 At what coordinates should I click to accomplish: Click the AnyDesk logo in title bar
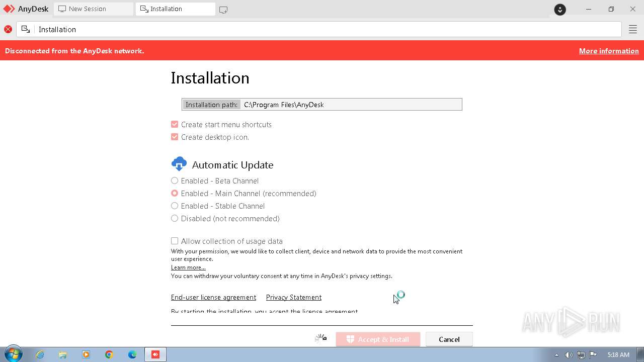9,9
